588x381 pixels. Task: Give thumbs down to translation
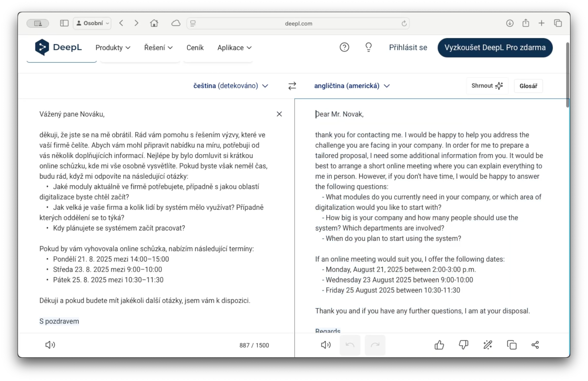click(464, 345)
